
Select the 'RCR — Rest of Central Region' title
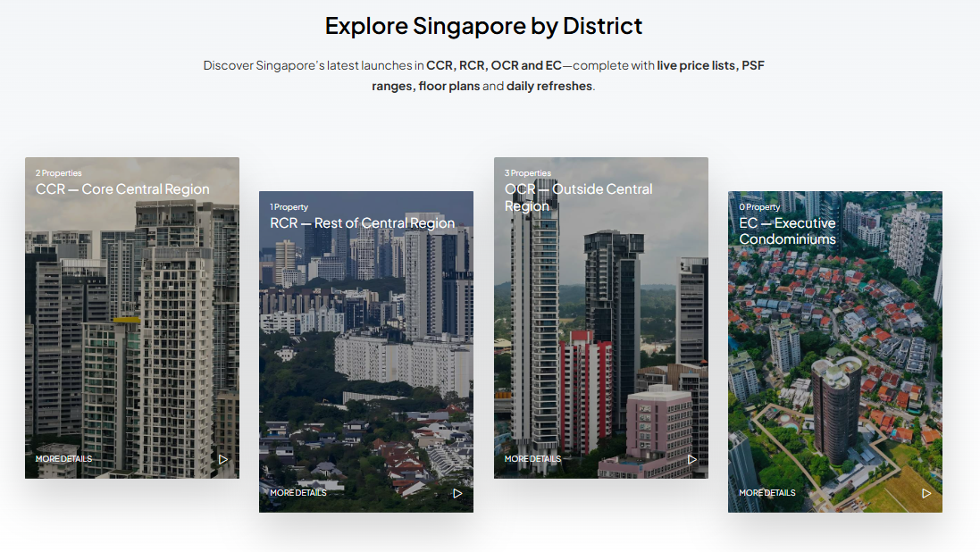coord(362,223)
